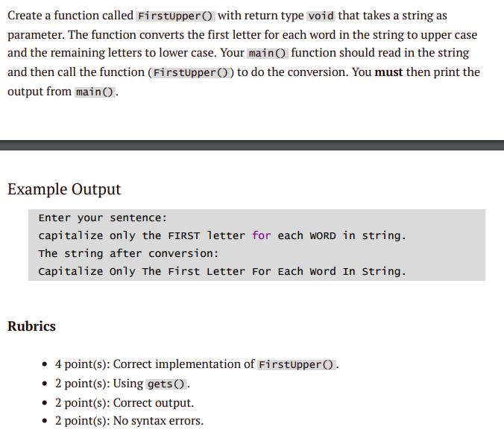The width and height of the screenshot is (504, 438).
Task: Click rubric '2 point(s): Correct output.'
Action: point(125,403)
